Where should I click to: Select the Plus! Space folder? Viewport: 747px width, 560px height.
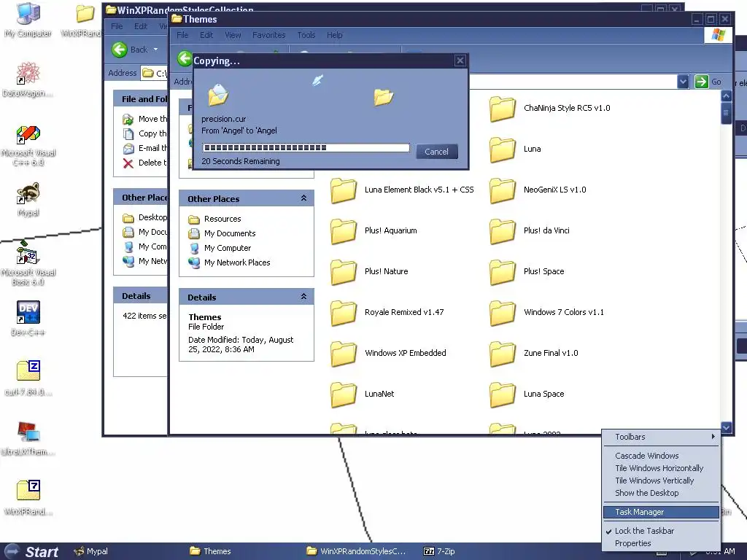(x=527, y=272)
